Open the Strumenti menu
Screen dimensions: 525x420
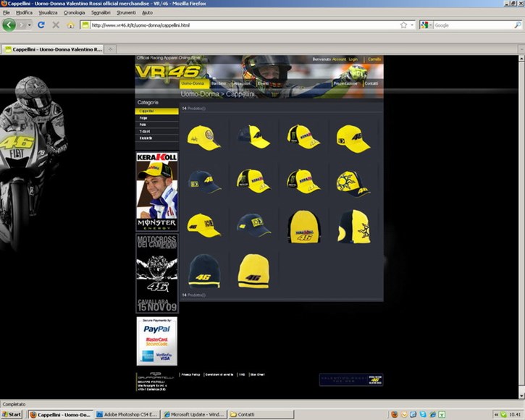[x=126, y=12]
